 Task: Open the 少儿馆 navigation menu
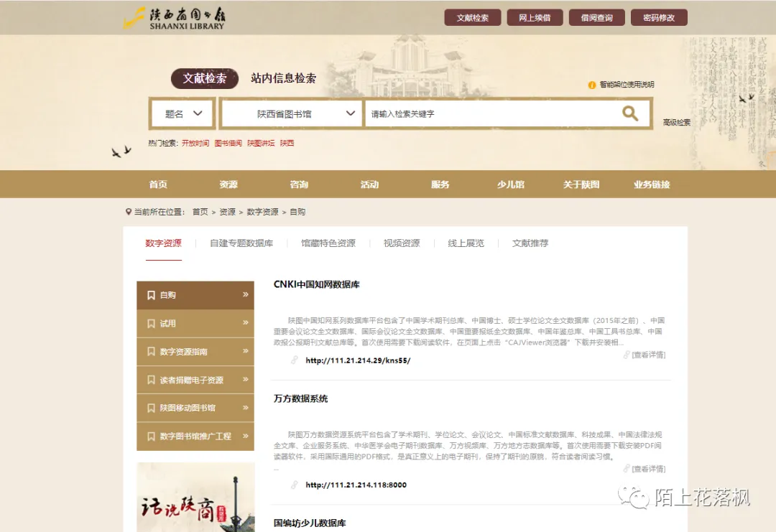[x=511, y=185]
